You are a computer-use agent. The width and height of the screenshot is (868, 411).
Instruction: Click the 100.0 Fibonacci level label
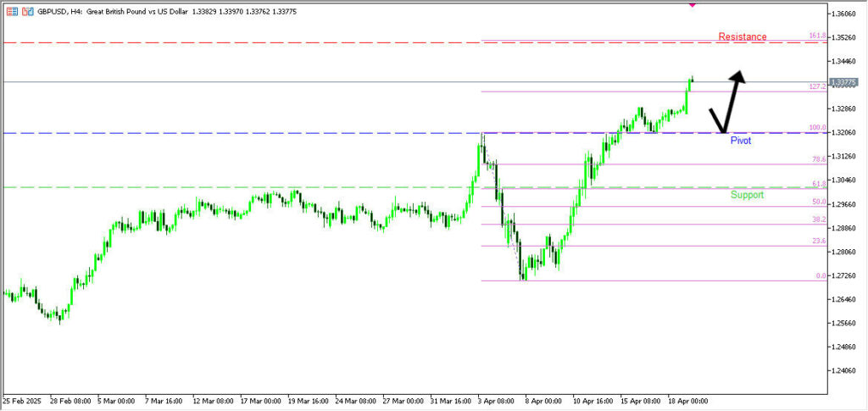tap(817, 128)
